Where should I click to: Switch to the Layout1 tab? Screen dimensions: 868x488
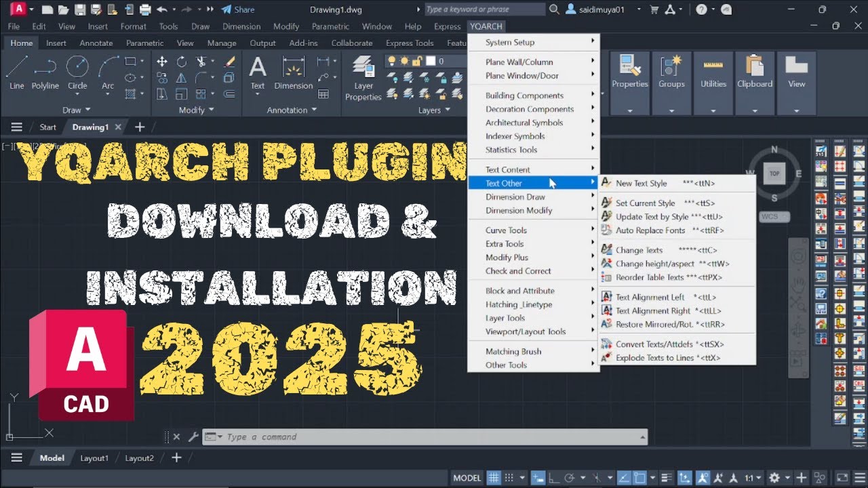[x=94, y=458]
